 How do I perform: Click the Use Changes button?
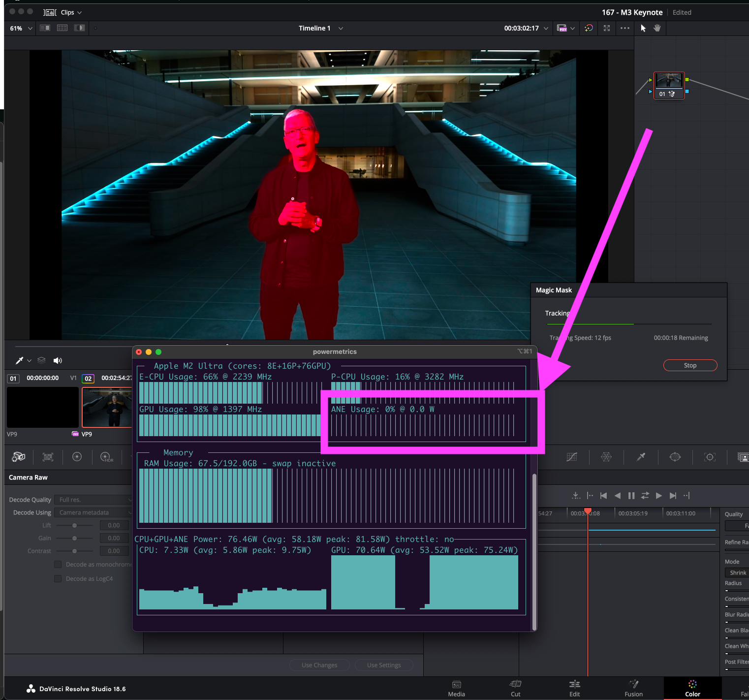(319, 665)
